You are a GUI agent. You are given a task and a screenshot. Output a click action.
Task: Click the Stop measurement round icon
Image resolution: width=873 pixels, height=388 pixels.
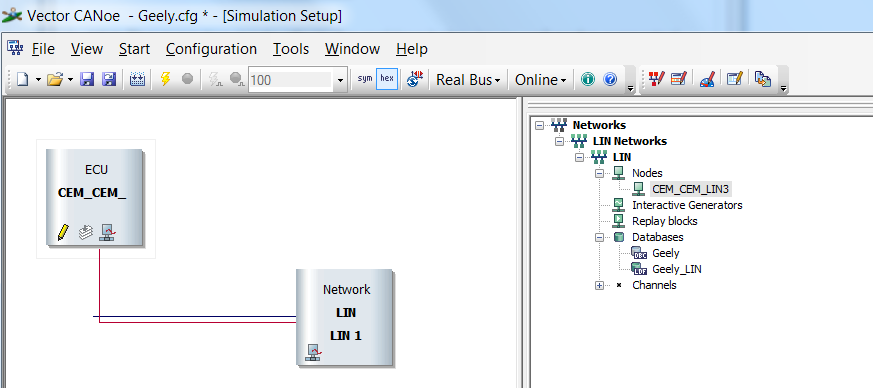click(x=187, y=79)
